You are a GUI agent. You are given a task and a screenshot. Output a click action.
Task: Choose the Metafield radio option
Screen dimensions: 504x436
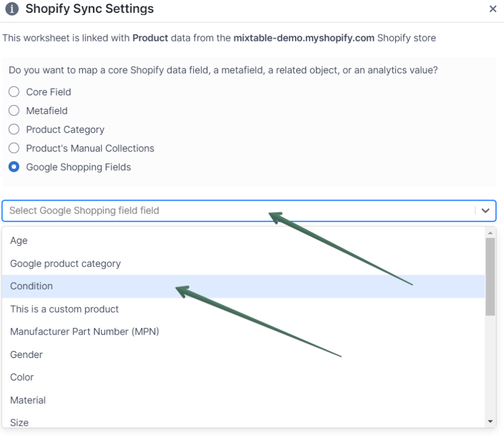pyautogui.click(x=14, y=111)
